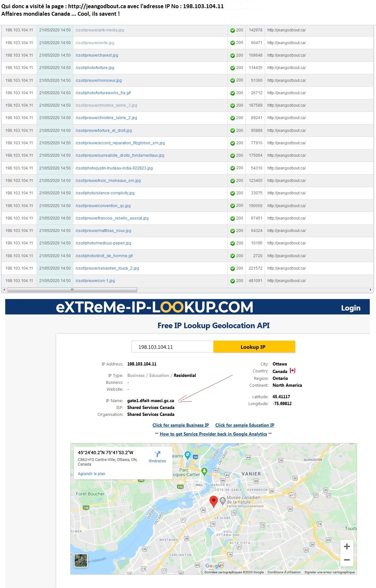The image size is (376, 588).
Task: Click the horizontal scrollbar under the log table
Action: pyautogui.click(x=72, y=290)
